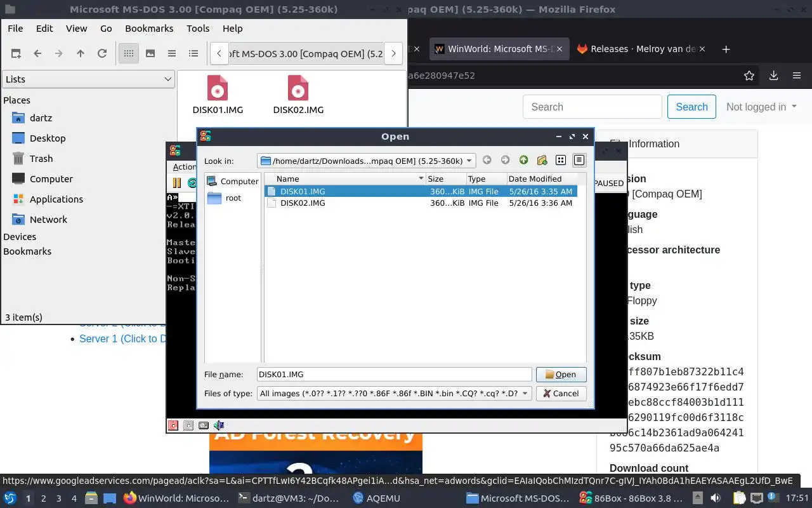Switch Open dialog to detail view
This screenshot has height=508, width=812.
(579, 161)
